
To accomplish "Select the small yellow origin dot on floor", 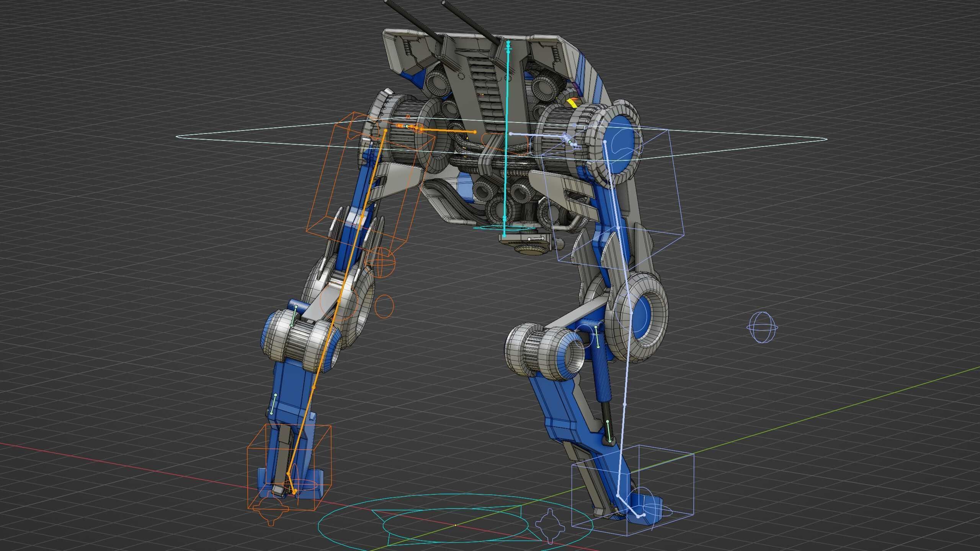I will coord(456,525).
